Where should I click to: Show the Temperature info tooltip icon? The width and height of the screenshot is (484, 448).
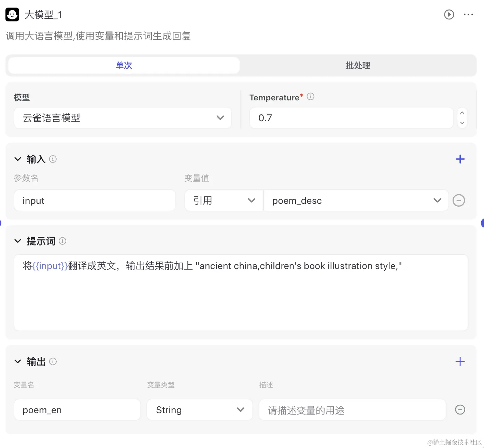(x=311, y=97)
